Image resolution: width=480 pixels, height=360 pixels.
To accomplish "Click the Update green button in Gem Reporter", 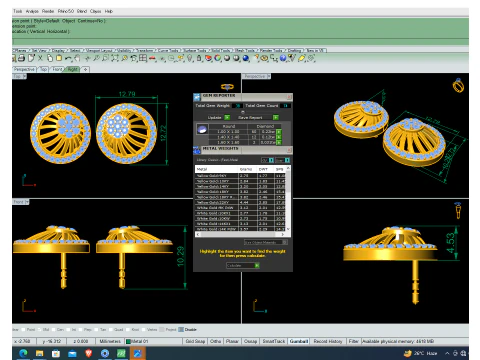I will click(227, 117).
